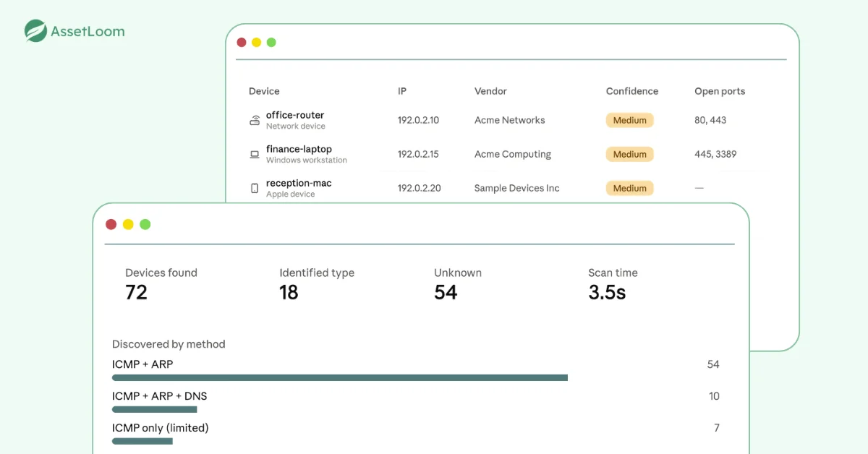Image resolution: width=868 pixels, height=454 pixels.
Task: Click the Medium badge for office-router
Action: tap(630, 120)
